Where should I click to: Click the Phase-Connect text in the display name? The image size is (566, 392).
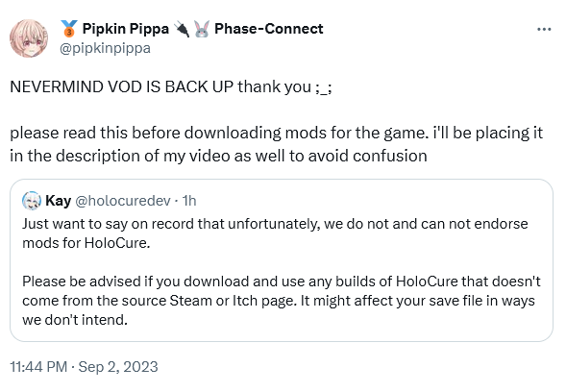coord(269,29)
